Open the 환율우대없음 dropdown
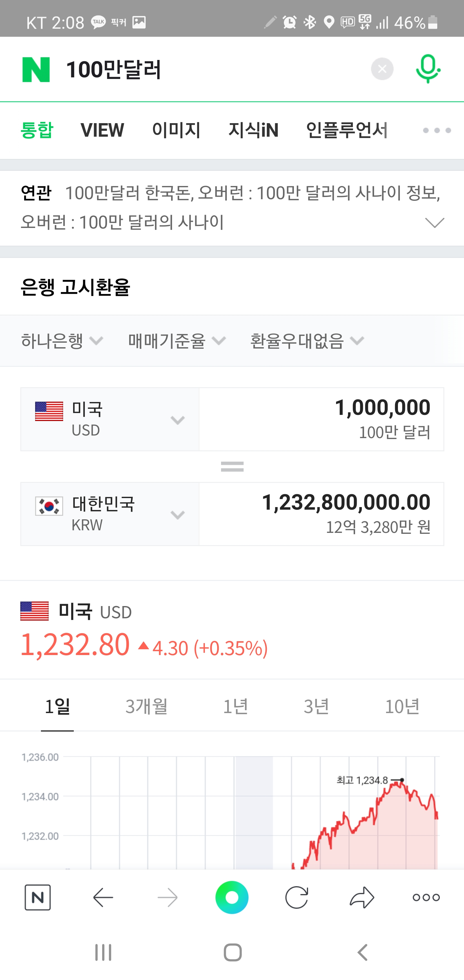 coord(307,340)
